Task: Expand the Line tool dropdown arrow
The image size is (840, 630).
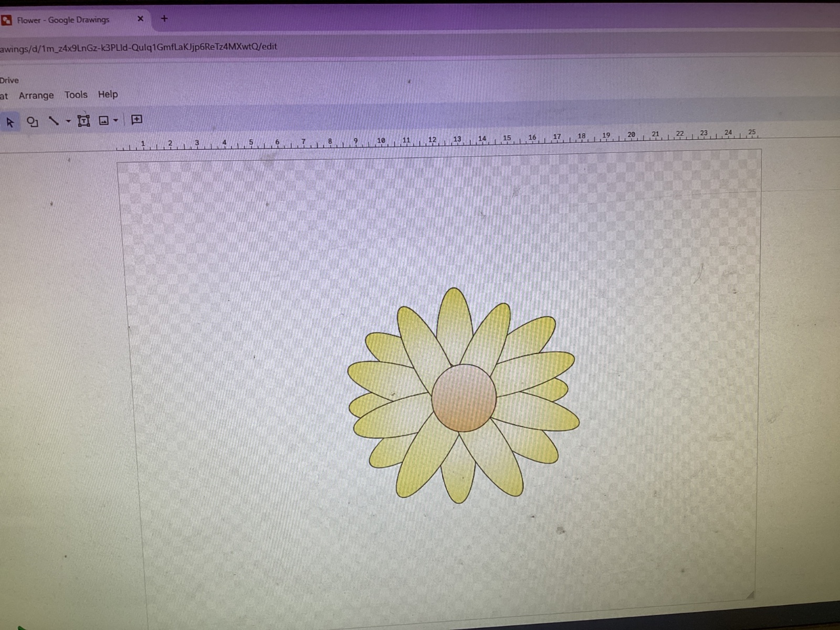Action: click(68, 121)
